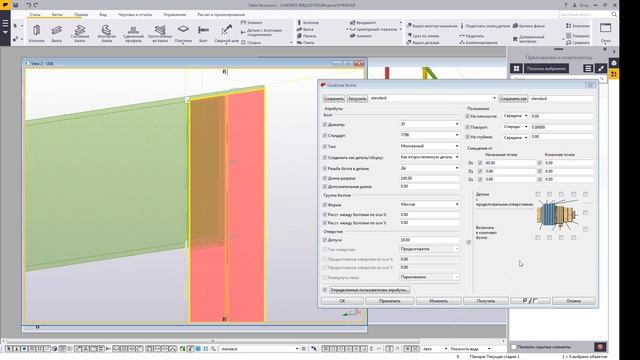Click the concrete Колонна item
This screenshot has width=640, height=360.
pyautogui.click(x=309, y=23)
